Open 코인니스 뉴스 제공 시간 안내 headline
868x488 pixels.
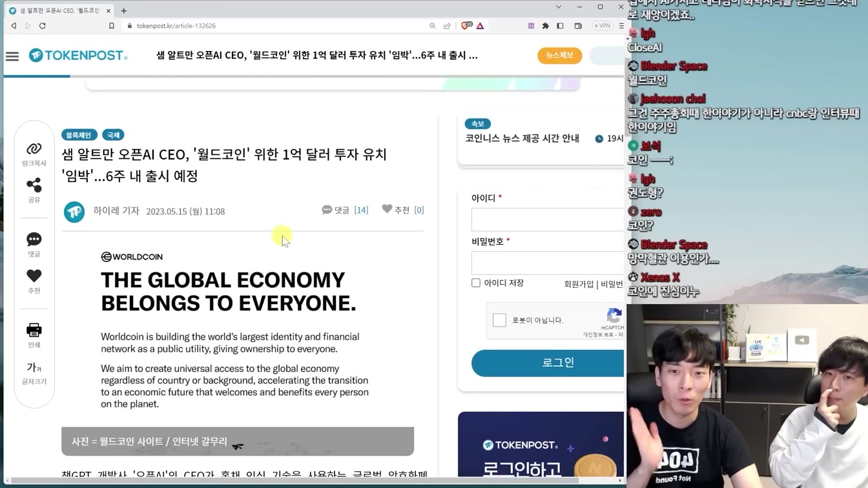pos(522,138)
